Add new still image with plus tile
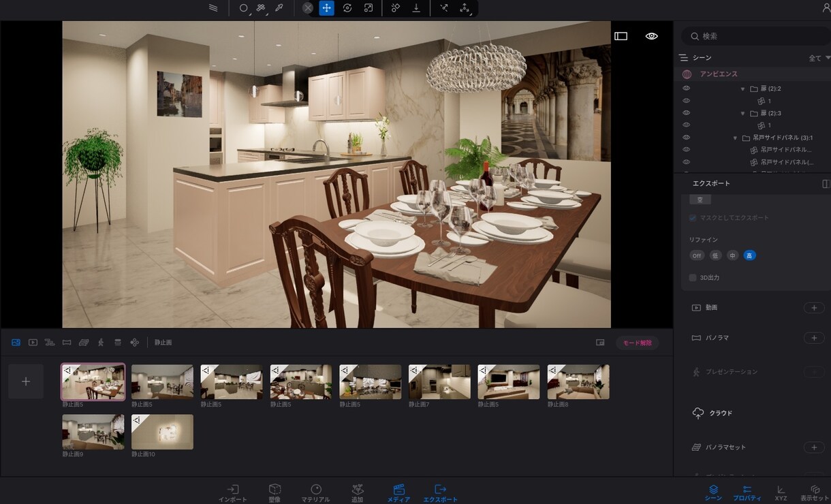 click(26, 381)
